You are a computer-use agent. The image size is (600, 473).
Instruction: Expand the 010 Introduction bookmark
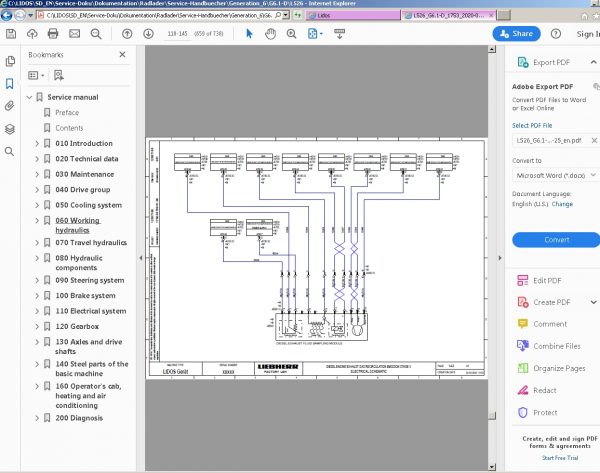pyautogui.click(x=37, y=143)
